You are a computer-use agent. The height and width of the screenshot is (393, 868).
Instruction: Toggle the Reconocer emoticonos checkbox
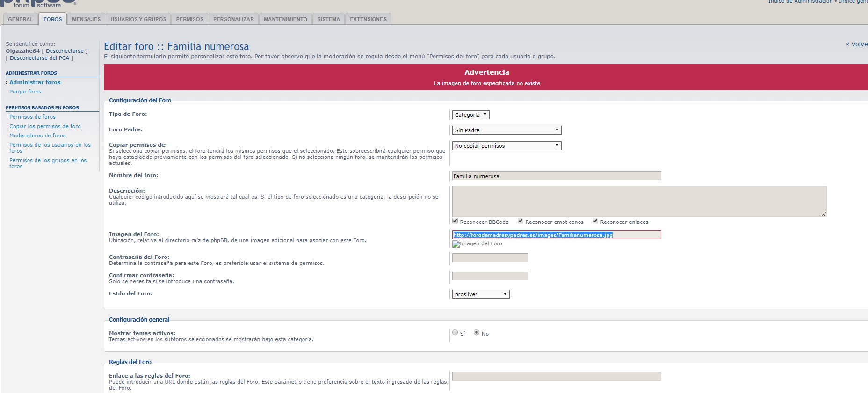click(x=520, y=221)
